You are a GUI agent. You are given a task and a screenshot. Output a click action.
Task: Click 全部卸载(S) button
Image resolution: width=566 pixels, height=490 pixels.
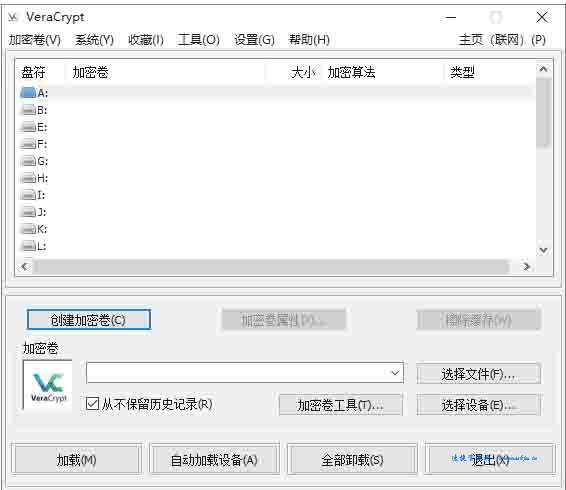(x=352, y=459)
